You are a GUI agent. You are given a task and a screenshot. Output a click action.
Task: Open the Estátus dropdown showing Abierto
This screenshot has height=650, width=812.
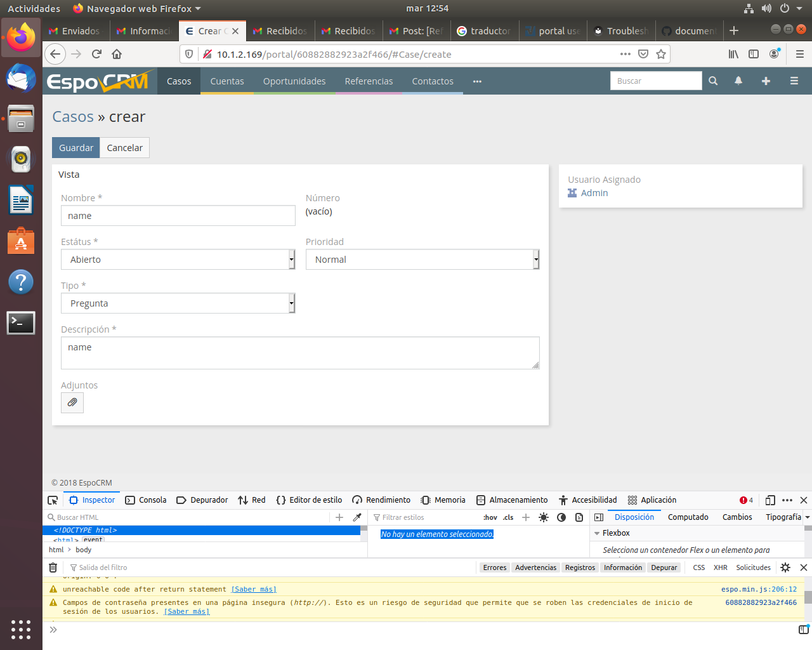pos(178,260)
